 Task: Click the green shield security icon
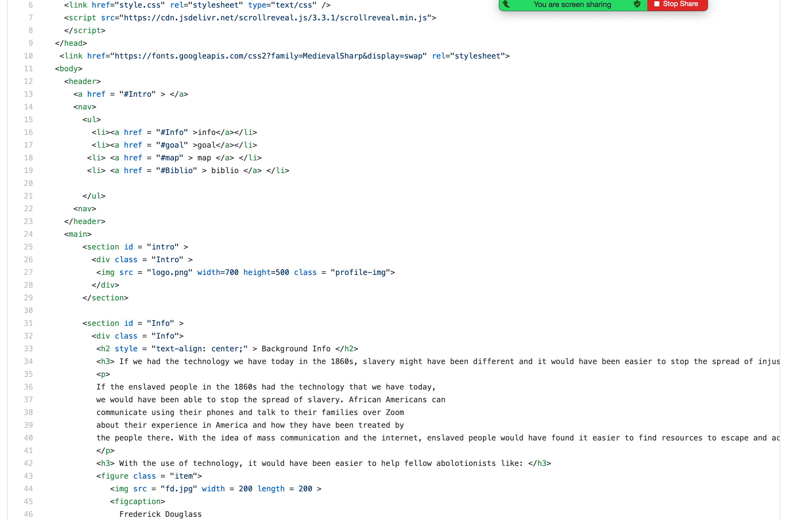pyautogui.click(x=637, y=4)
